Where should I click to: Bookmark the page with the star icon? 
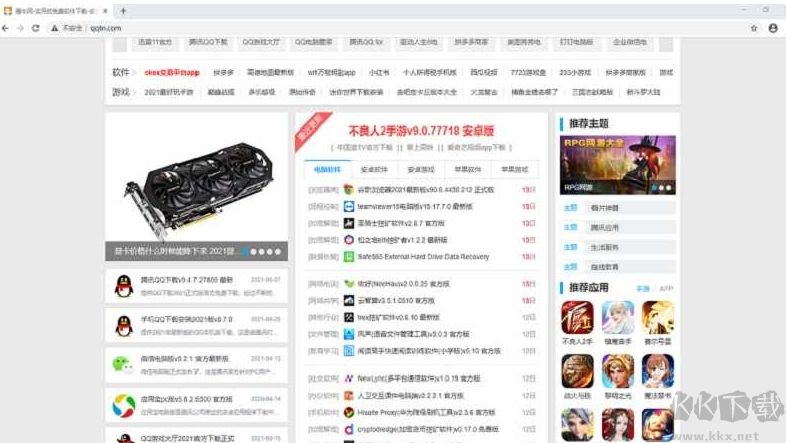tap(754, 28)
